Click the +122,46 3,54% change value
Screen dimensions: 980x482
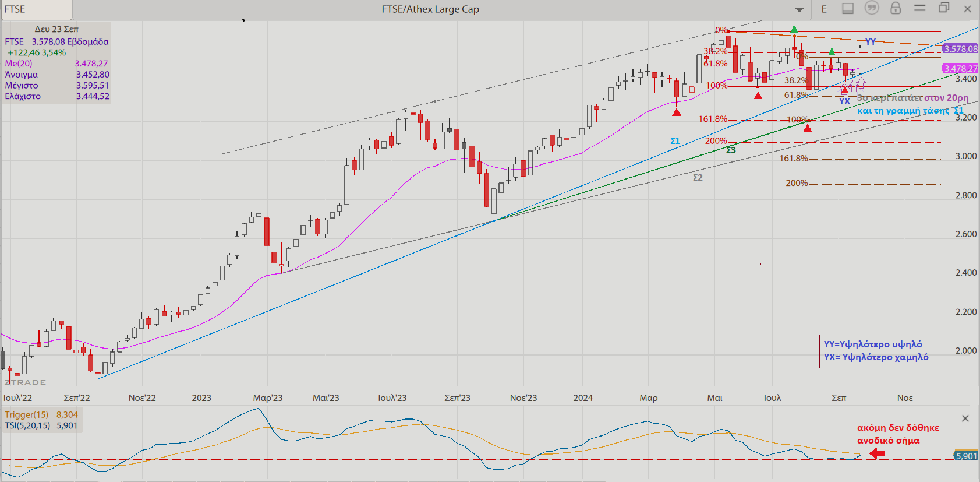click(x=37, y=53)
